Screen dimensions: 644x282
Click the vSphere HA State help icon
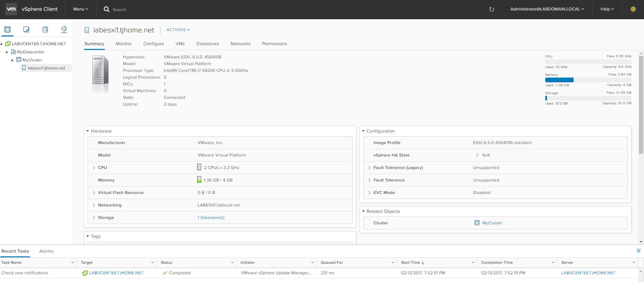point(477,155)
